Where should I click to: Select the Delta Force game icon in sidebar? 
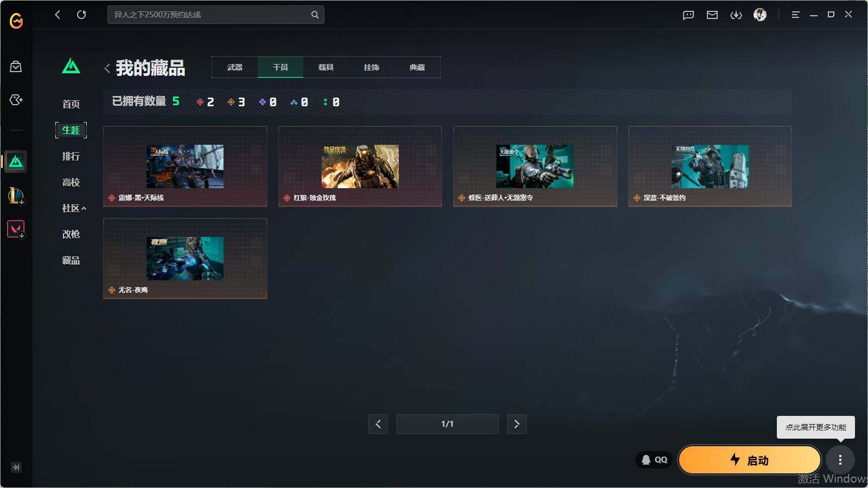tap(16, 162)
